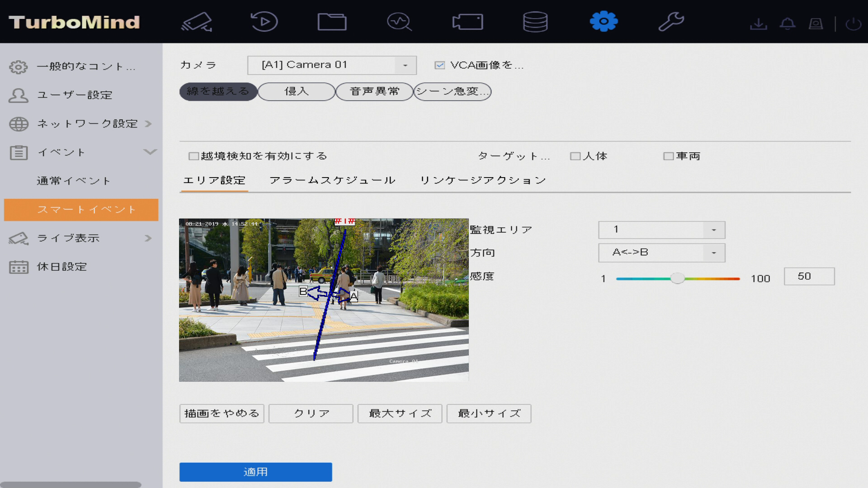Switch to the リンケージアクション tab
Image resolution: width=868 pixels, height=488 pixels.
(483, 180)
